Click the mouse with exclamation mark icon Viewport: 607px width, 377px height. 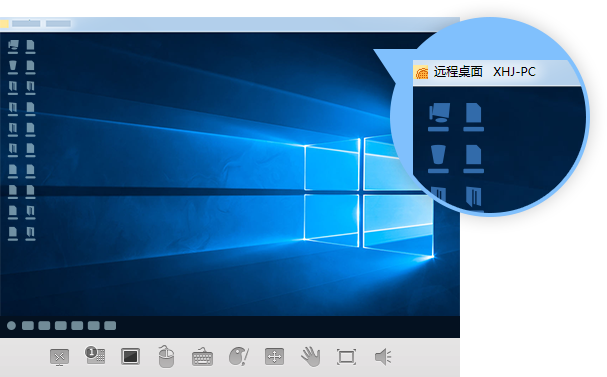(238, 356)
